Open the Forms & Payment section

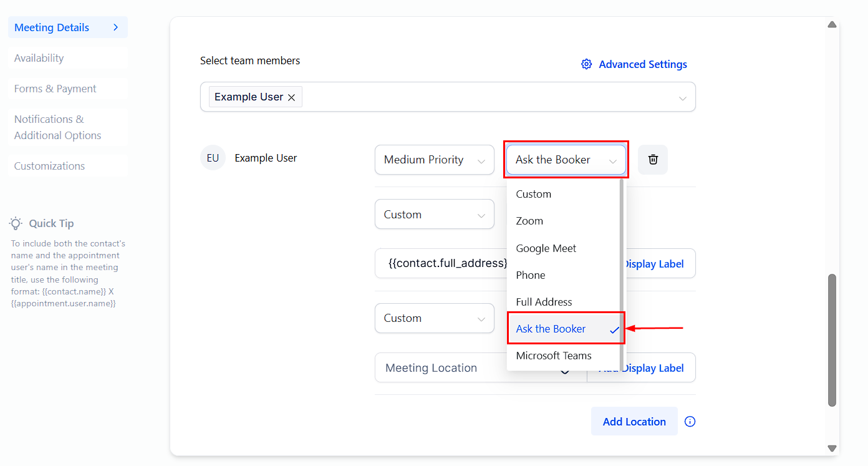tap(55, 89)
